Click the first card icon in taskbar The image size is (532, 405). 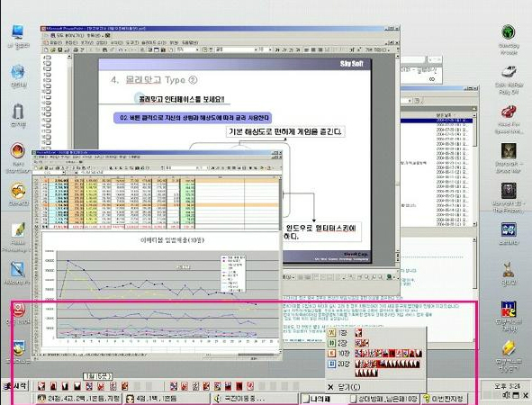pyautogui.click(x=41, y=386)
